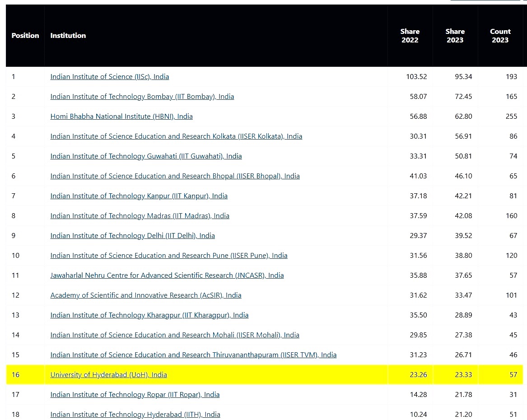Open the IIT Kharagpur institution link
The image size is (527, 420).
tap(149, 315)
